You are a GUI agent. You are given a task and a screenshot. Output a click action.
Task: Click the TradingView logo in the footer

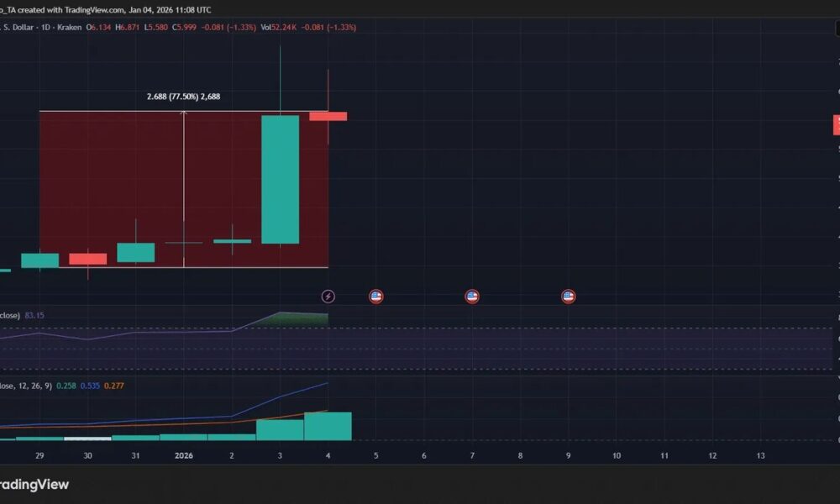[34, 485]
